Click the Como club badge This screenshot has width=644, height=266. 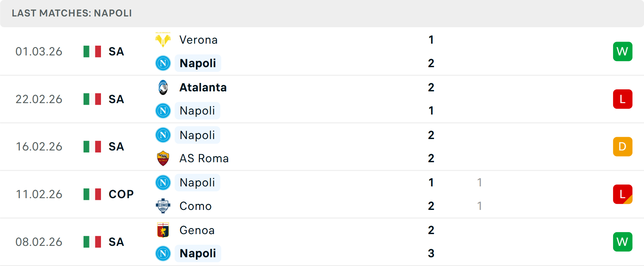163,206
